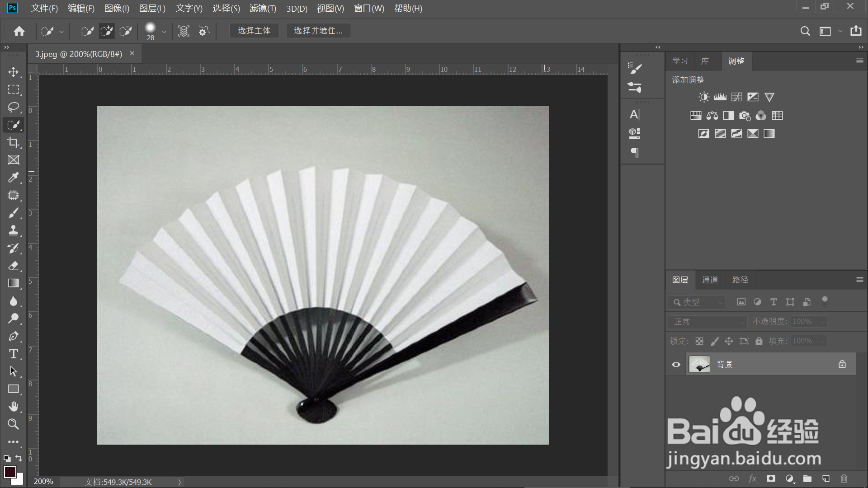Open the blend mode 正常 dropdown

tap(707, 322)
